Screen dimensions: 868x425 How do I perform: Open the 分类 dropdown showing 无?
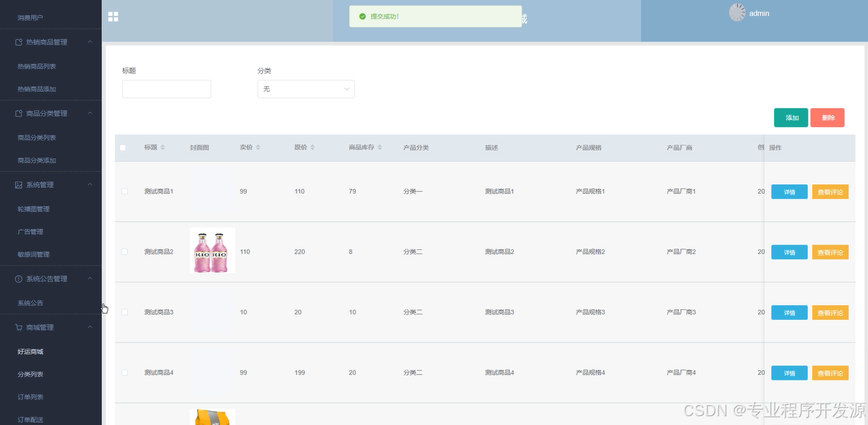pos(306,89)
